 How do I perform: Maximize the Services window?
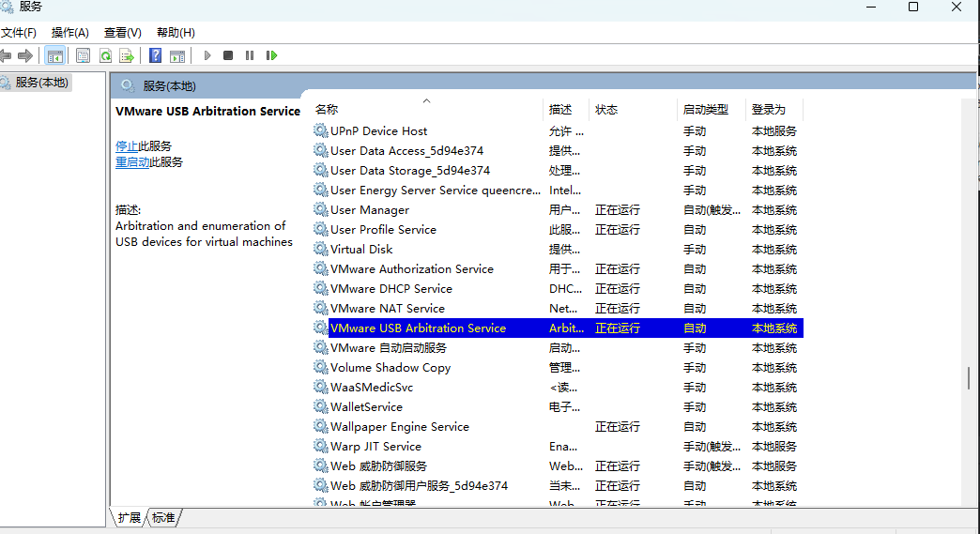click(913, 7)
